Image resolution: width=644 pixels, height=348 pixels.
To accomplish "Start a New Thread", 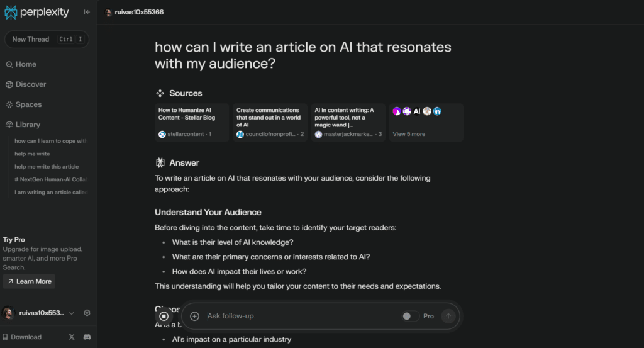I will click(x=47, y=40).
